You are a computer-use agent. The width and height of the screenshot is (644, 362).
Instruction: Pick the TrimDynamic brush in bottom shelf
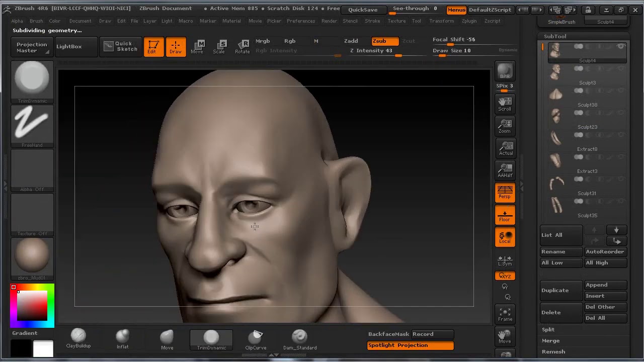pos(211,340)
